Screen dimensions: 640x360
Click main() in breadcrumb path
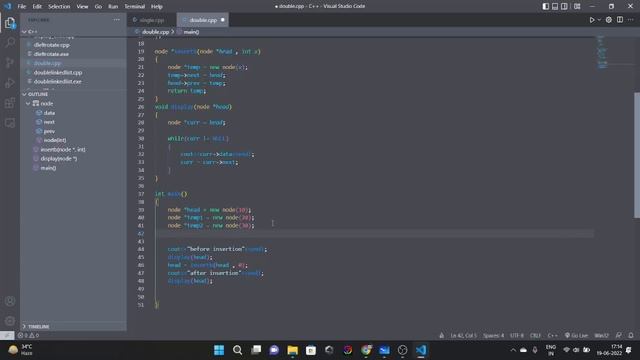(191, 31)
